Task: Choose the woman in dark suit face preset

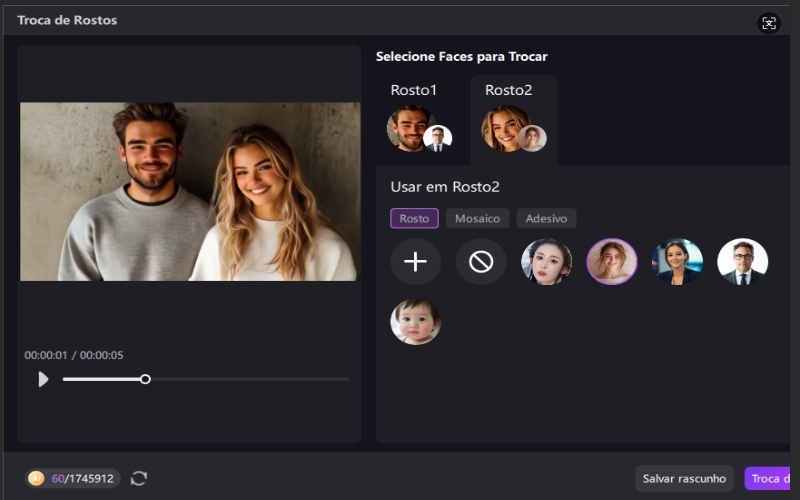Action: (x=677, y=262)
